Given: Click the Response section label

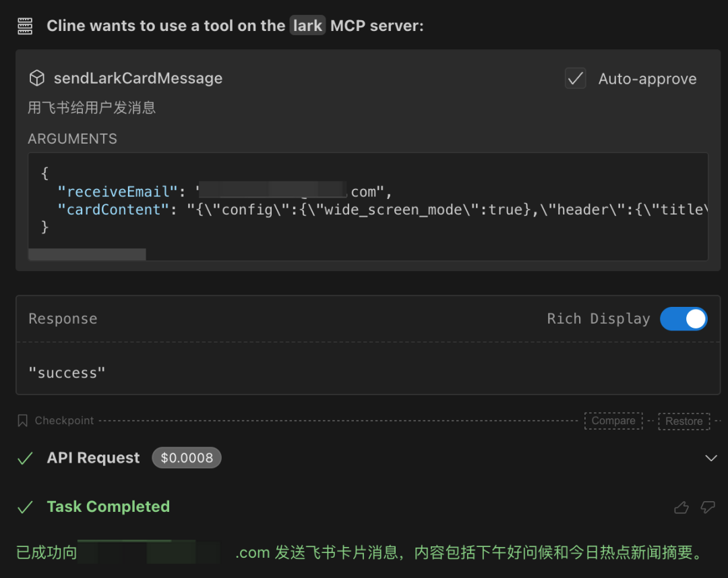Looking at the screenshot, I should click(63, 319).
